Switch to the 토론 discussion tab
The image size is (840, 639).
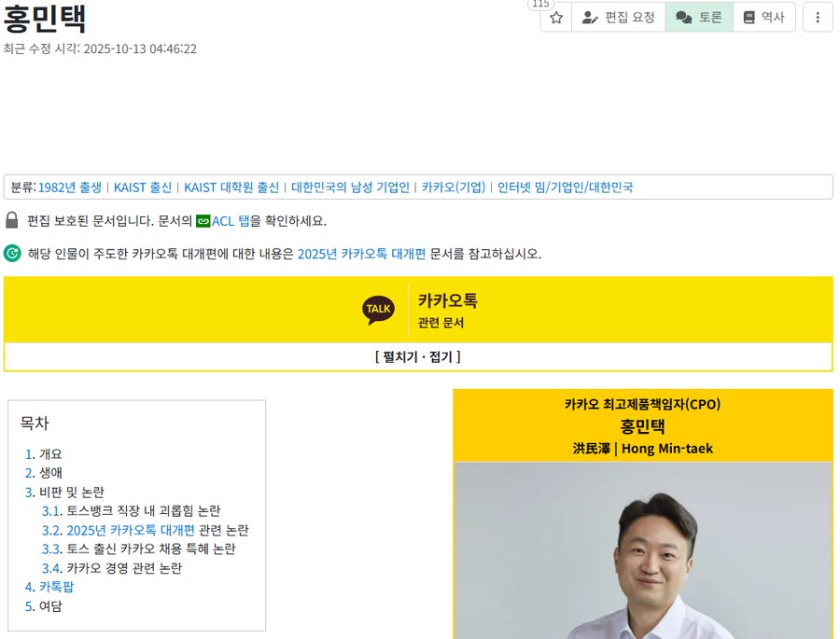click(x=699, y=18)
